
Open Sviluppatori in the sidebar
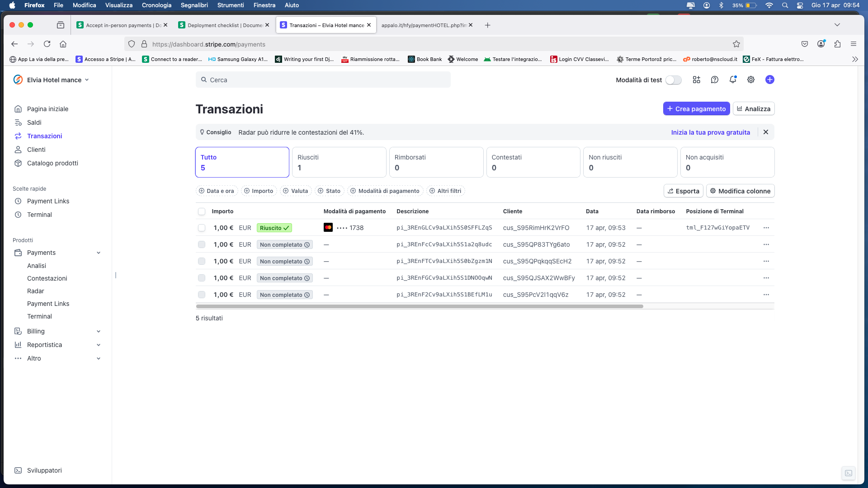tap(44, 470)
